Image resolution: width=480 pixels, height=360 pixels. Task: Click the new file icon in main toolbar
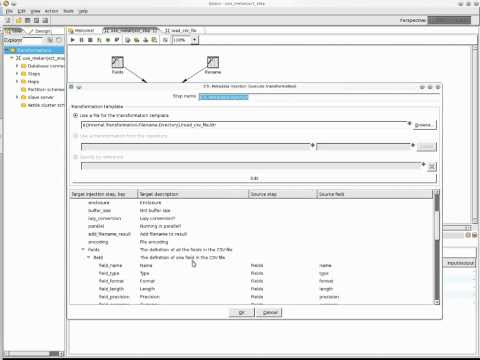[x=9, y=21]
